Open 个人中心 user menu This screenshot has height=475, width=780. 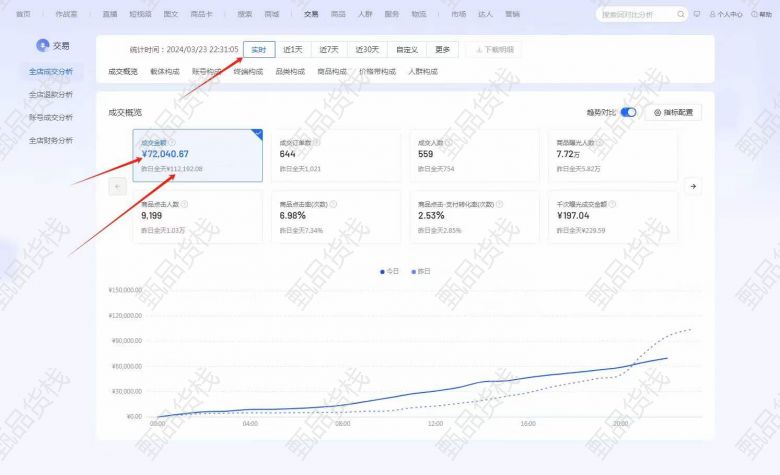pos(725,15)
